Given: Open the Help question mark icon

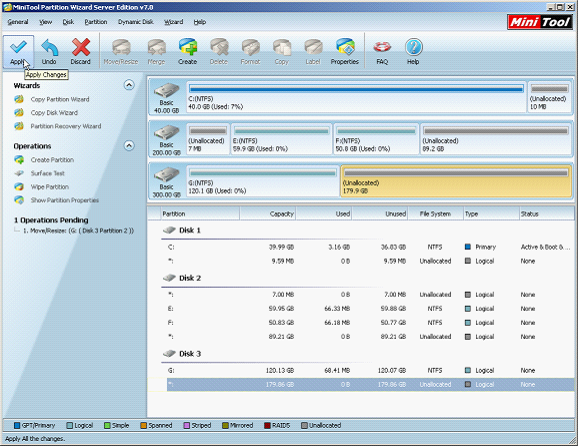Looking at the screenshot, I should (x=413, y=47).
